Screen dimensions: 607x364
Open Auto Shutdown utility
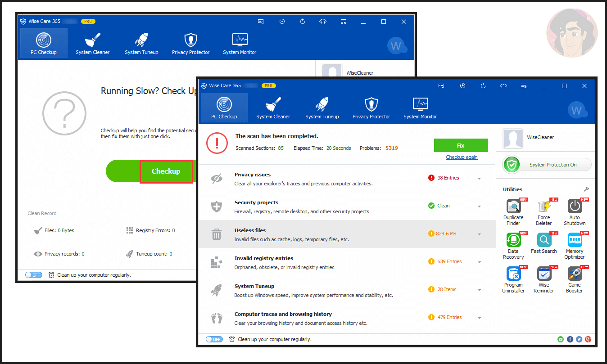pos(575,212)
